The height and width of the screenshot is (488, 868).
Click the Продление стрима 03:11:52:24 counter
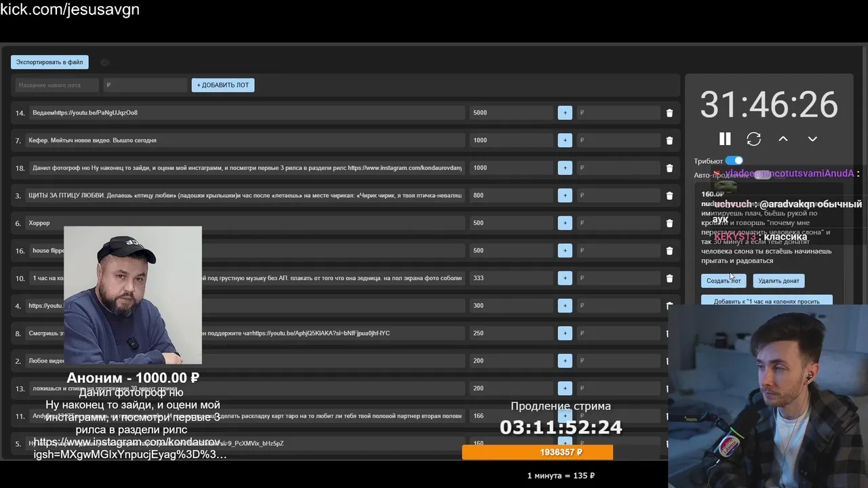[x=561, y=418]
